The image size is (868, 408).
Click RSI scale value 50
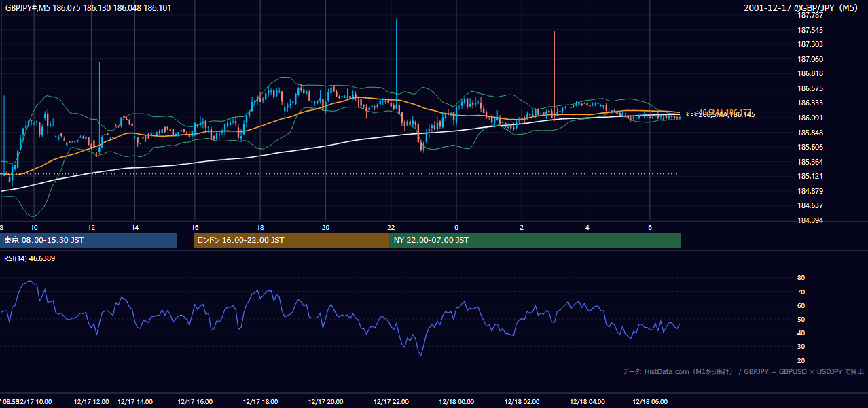click(x=801, y=319)
